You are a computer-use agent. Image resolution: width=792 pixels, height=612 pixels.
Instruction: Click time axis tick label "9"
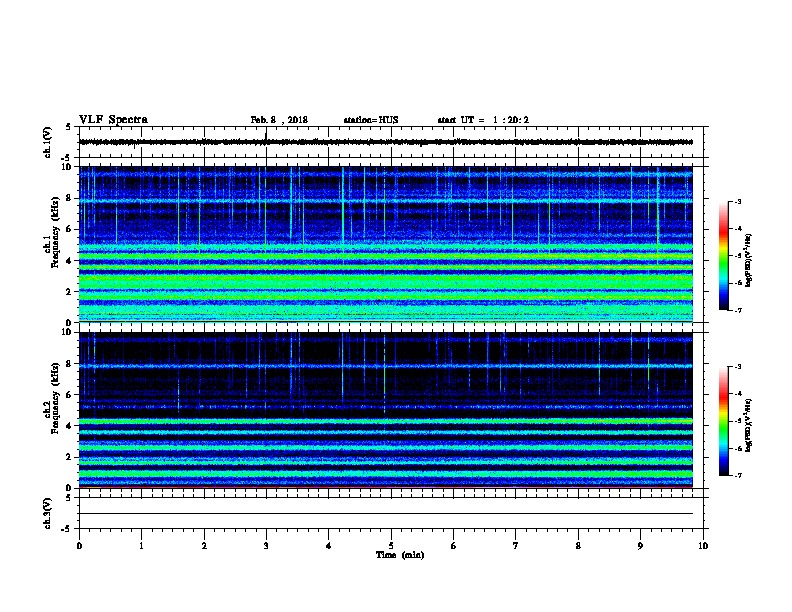coord(640,546)
